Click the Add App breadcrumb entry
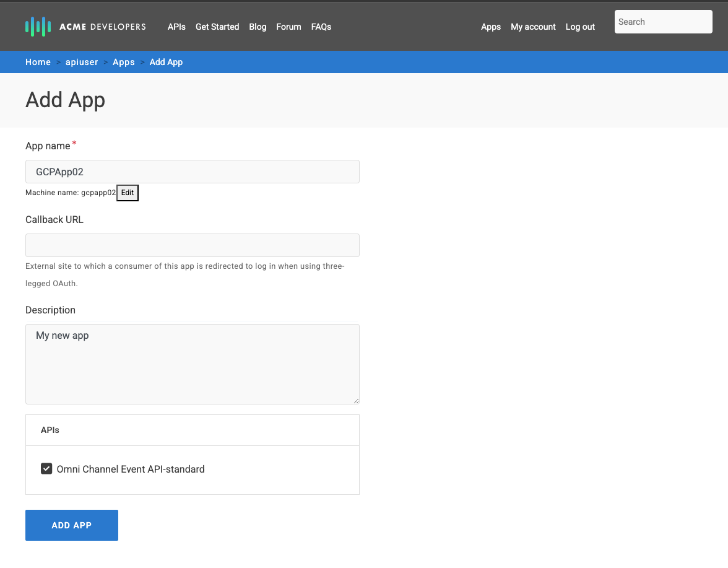 tap(166, 62)
